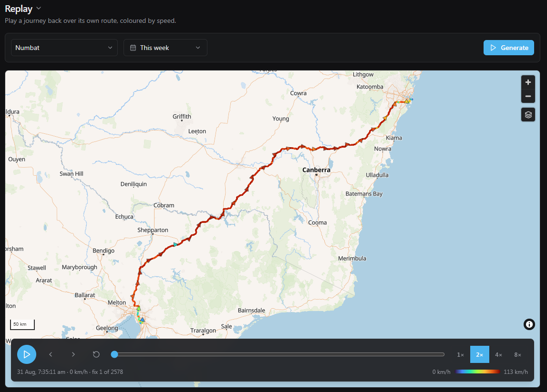Open the Numbat device dropdown
Viewport: 547px width, 392px height.
click(64, 48)
